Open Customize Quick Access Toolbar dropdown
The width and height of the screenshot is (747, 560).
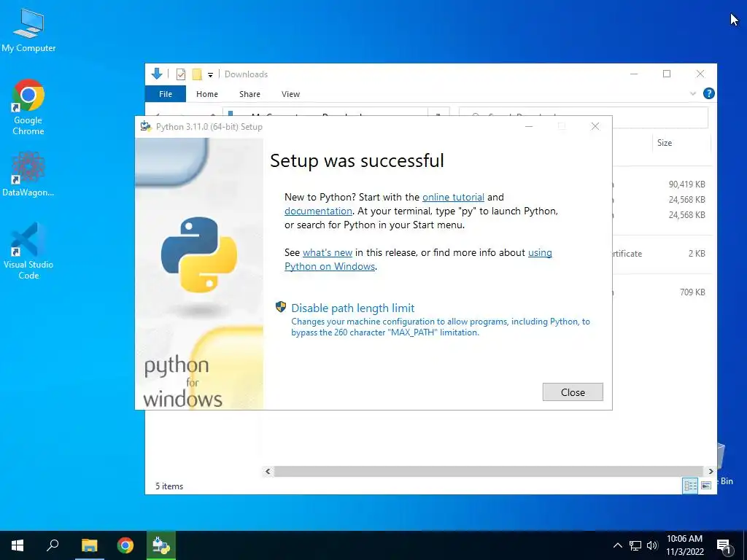(210, 75)
